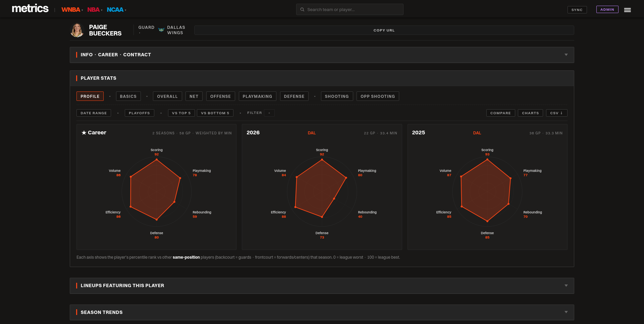The width and height of the screenshot is (644, 324).
Task: Click the '22 GP · 33.4 MIN' text
Action: click(380, 133)
